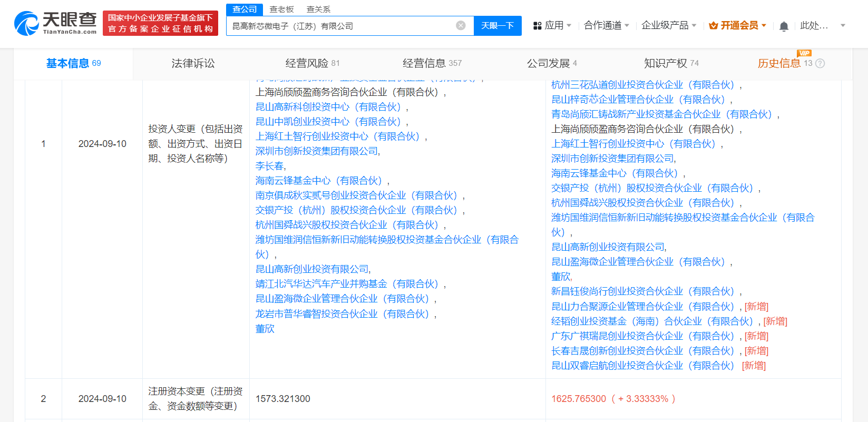The width and height of the screenshot is (868, 422).
Task: Click the 投资人变更 change item cell
Action: pos(196,144)
